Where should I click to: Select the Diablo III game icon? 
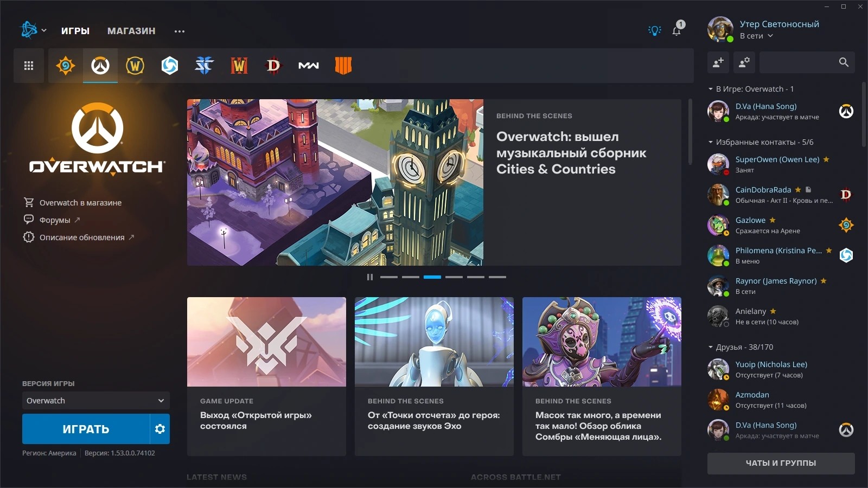(273, 66)
